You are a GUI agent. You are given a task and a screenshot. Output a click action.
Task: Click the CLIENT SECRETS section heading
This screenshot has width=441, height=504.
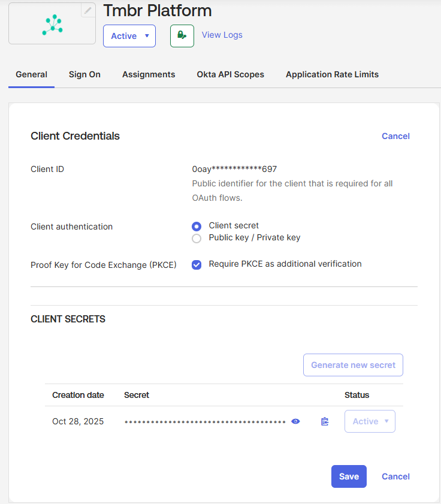[68, 319]
